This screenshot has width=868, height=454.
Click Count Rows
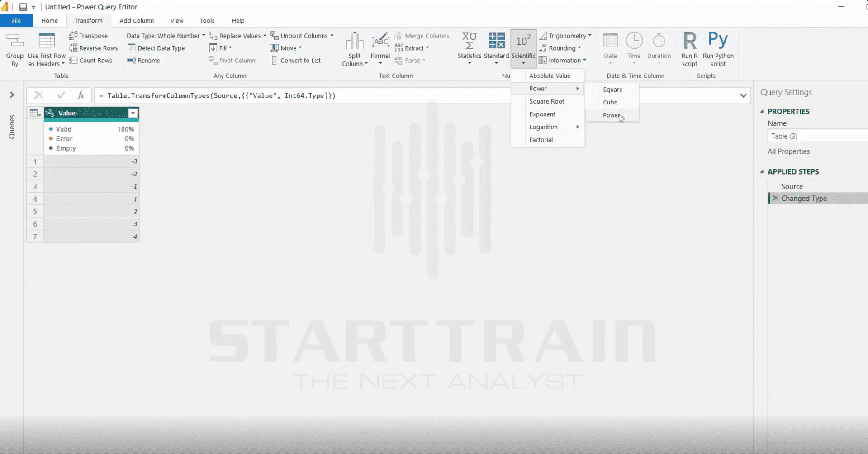tap(90, 60)
